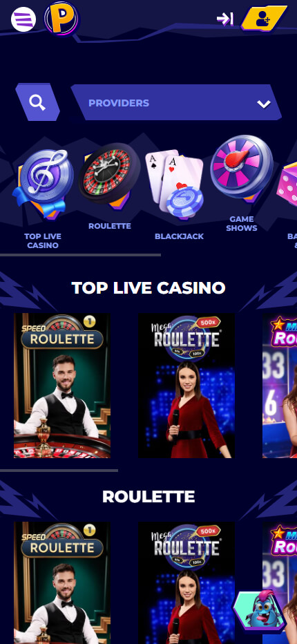This screenshot has height=644, width=297.
Task: Open Mega Roulette in Top Live Casino
Action: [x=186, y=386]
